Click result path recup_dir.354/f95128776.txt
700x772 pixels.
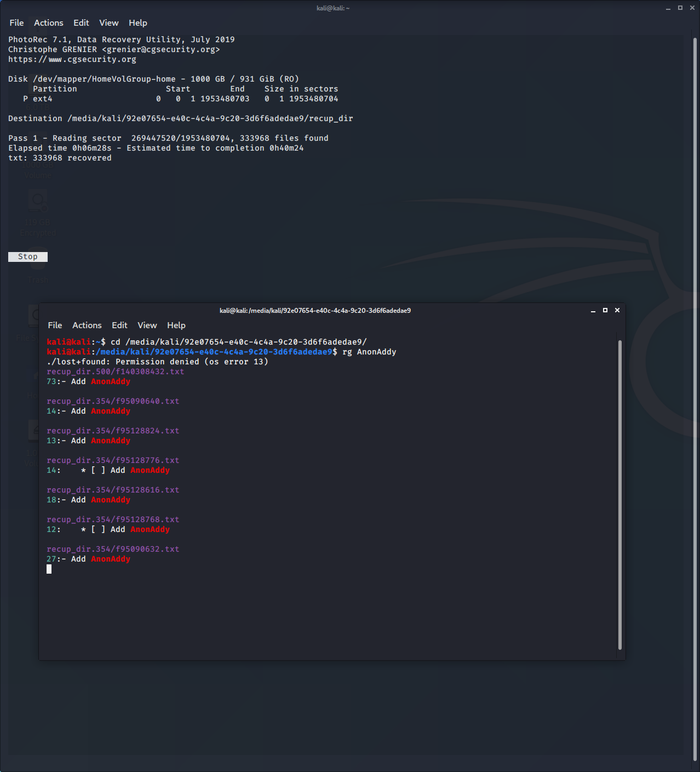pos(113,460)
